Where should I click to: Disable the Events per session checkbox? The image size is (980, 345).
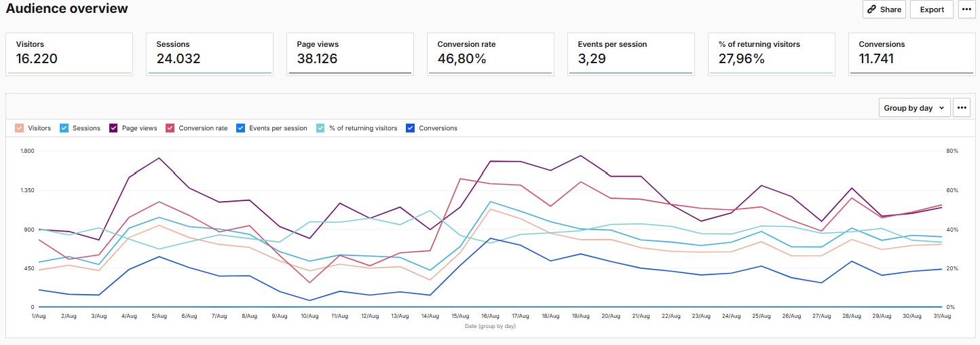click(x=241, y=128)
